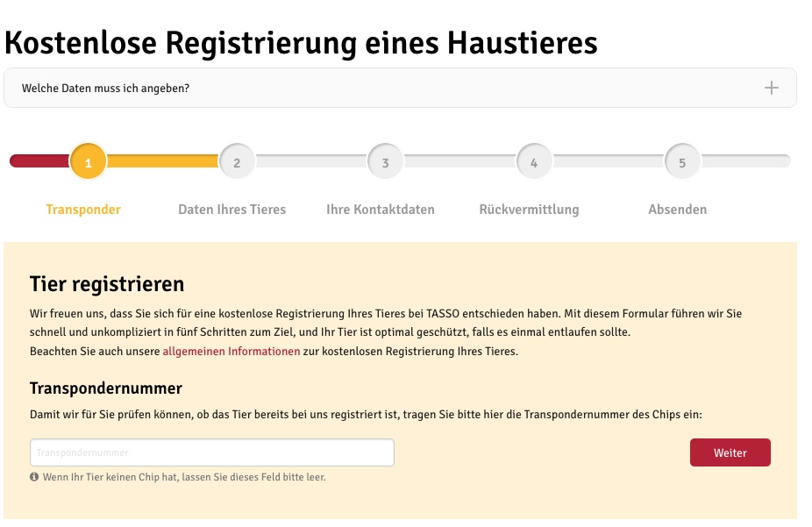Jump to step 3 circle
812x527 pixels.
coord(385,161)
